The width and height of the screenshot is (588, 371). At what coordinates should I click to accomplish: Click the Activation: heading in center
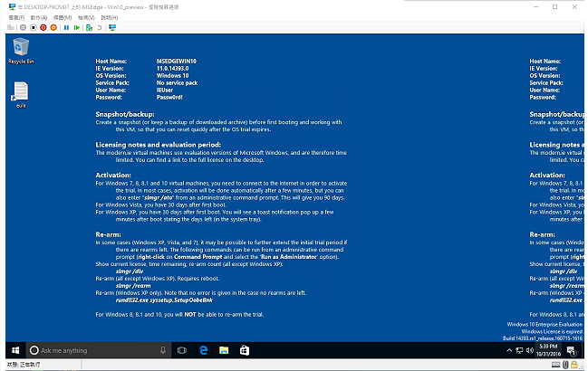[113, 176]
